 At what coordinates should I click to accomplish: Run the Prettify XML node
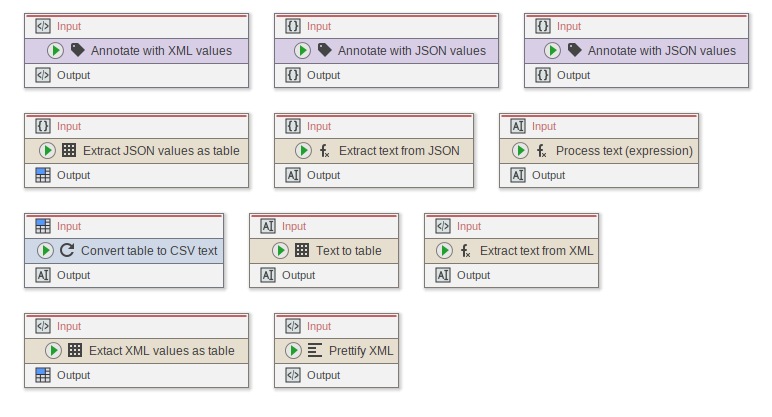click(293, 350)
